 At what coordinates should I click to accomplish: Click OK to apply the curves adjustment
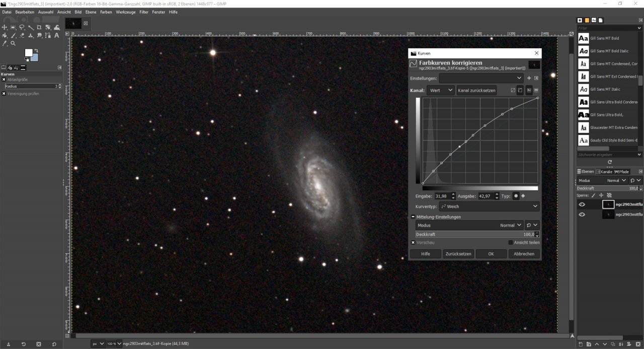[491, 254]
